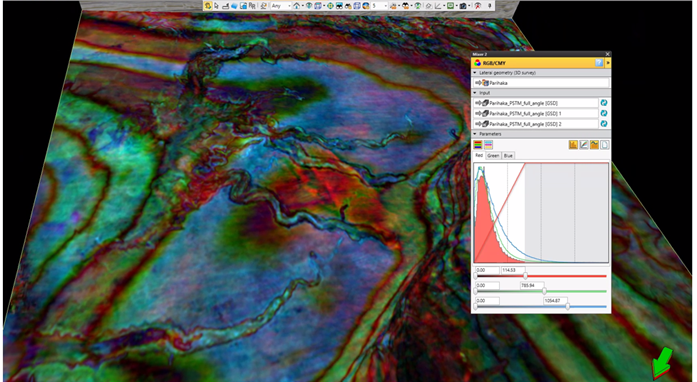This screenshot has width=697, height=382.
Task: Switch to the Green channel tab
Action: coord(493,156)
